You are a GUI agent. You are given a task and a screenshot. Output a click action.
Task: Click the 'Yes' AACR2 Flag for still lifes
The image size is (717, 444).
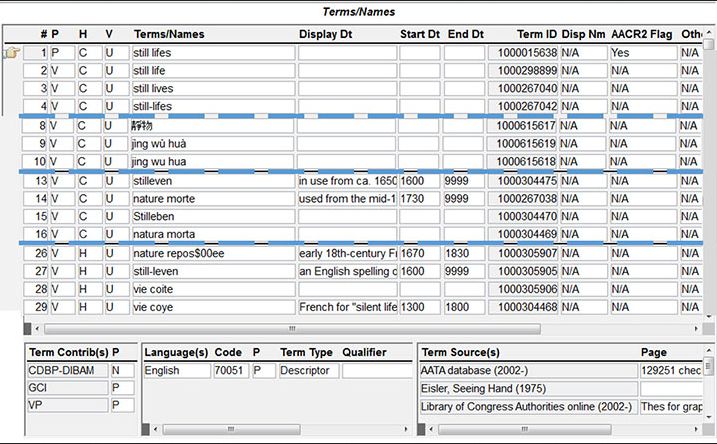point(643,53)
